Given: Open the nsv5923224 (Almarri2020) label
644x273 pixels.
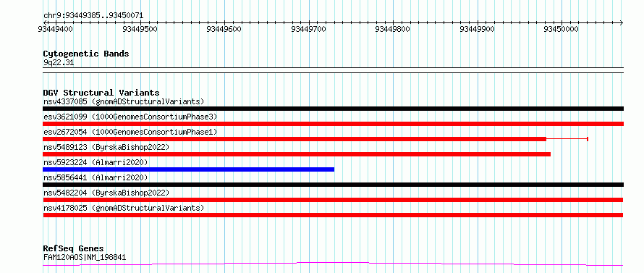Looking at the screenshot, I should pos(96,162).
